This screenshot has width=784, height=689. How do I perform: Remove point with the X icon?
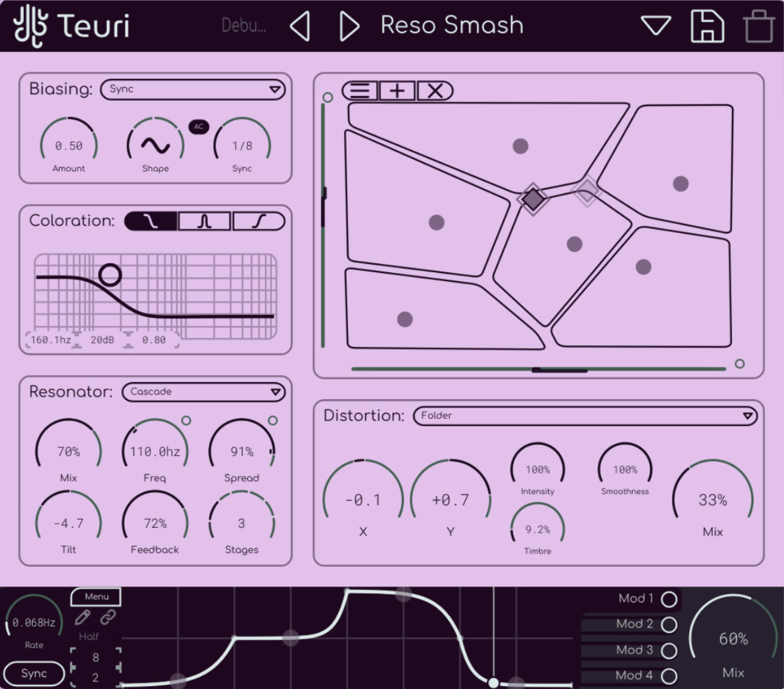(x=435, y=91)
